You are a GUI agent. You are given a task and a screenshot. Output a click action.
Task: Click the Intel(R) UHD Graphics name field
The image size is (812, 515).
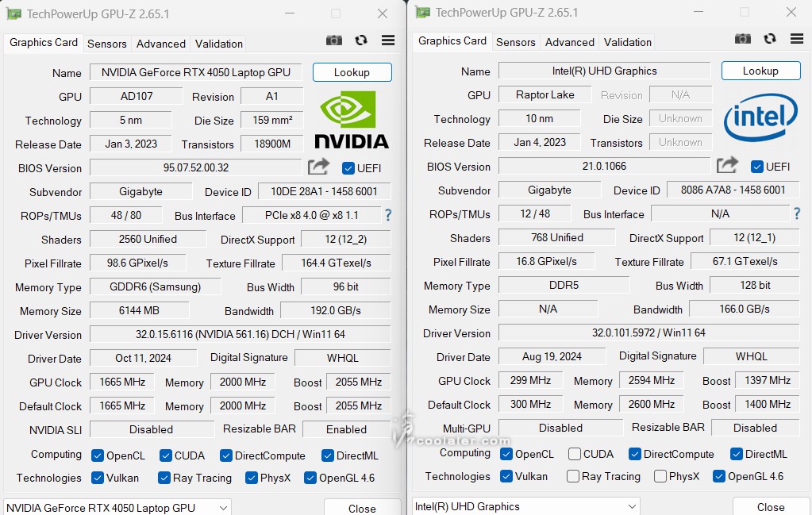[604, 71]
